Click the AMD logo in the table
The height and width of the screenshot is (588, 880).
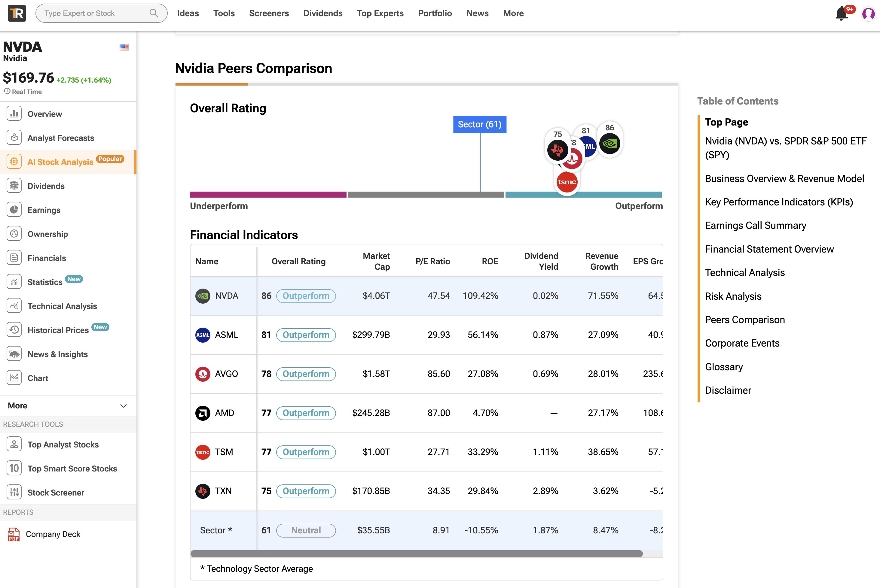pyautogui.click(x=203, y=413)
